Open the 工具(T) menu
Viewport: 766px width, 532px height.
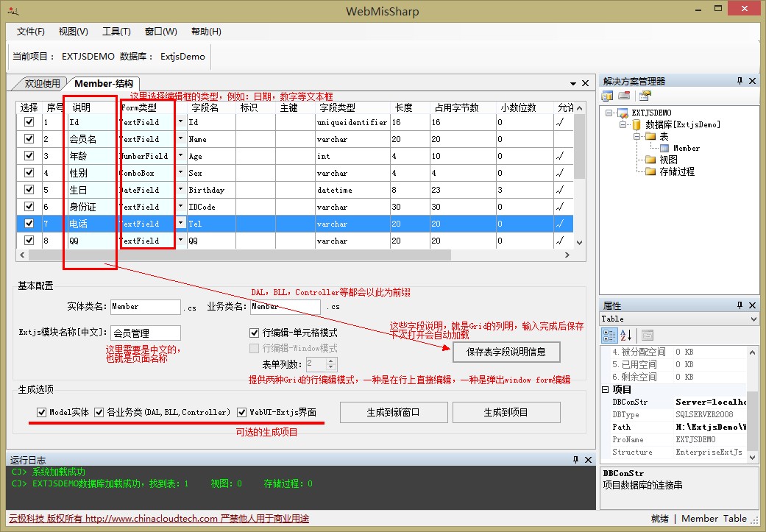point(116,32)
